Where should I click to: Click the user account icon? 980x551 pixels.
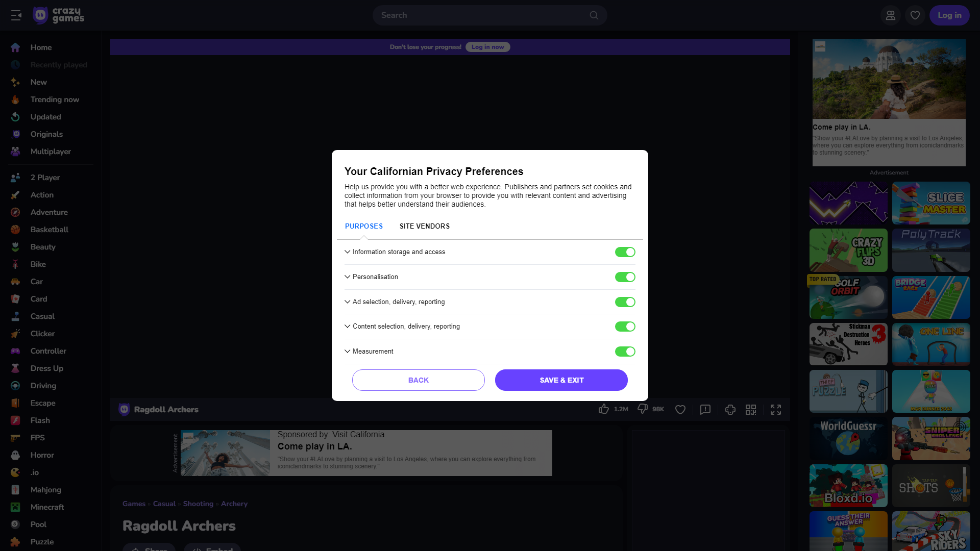891,15
